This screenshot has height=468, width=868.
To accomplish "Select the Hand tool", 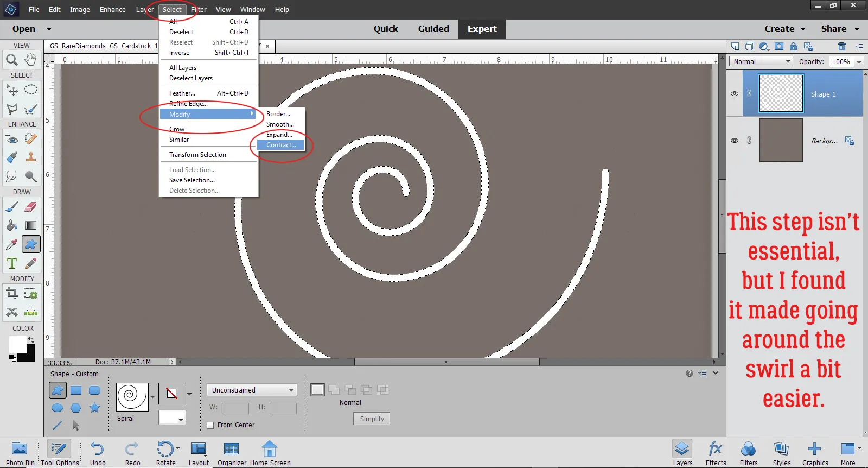I will pos(31,59).
